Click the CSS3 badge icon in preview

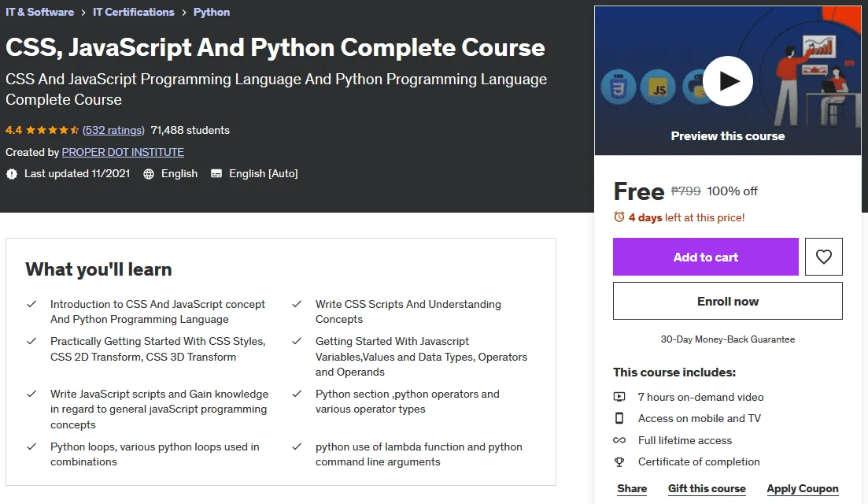coord(619,87)
